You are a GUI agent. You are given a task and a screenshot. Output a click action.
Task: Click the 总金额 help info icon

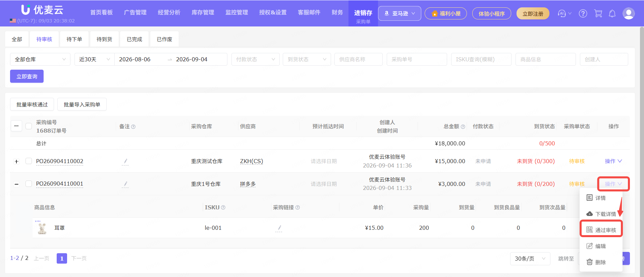pos(463,127)
